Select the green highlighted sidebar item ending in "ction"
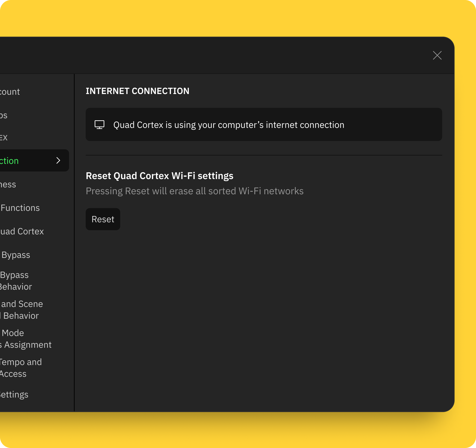The image size is (476, 448). [x=10, y=161]
